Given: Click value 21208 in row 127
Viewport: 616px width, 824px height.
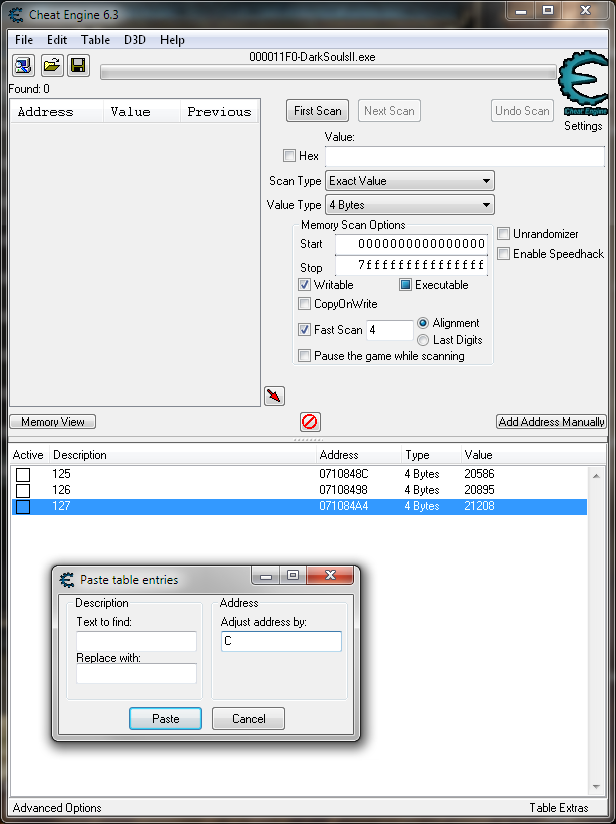Looking at the screenshot, I should coord(479,506).
